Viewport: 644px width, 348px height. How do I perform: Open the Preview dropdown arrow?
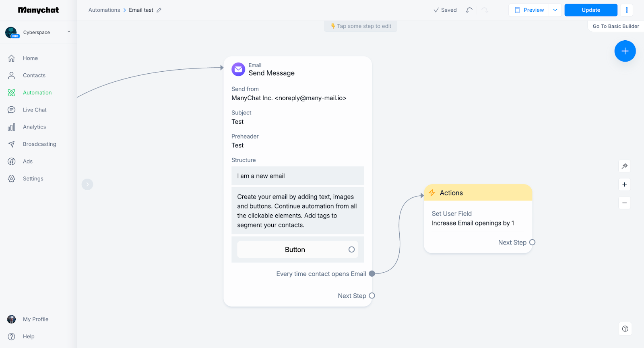[555, 10]
